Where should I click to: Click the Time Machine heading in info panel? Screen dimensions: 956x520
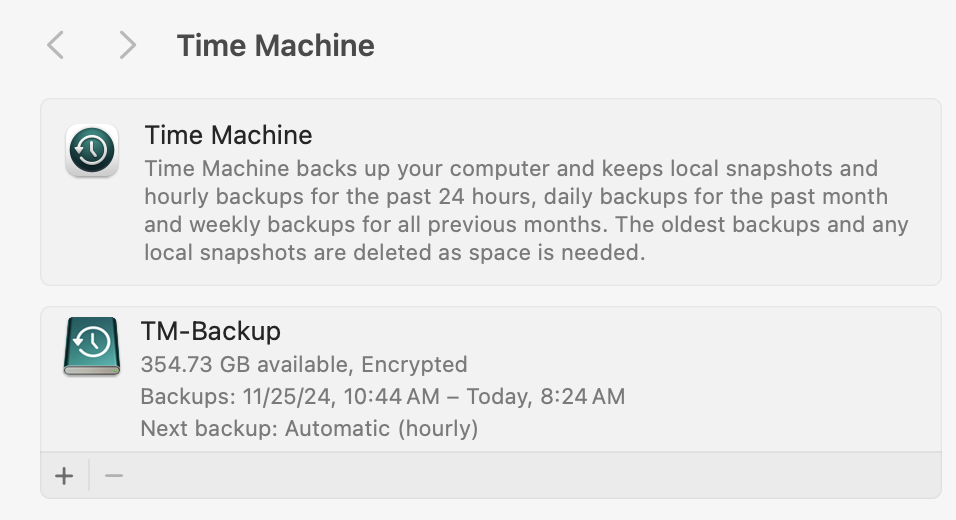click(x=228, y=135)
